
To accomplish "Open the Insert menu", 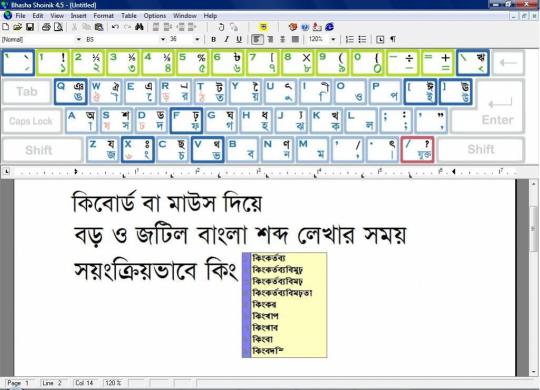I will [x=79, y=16].
